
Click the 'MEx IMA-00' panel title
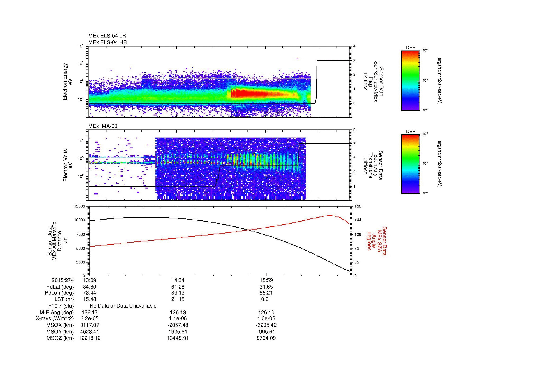pyautogui.click(x=103, y=126)
